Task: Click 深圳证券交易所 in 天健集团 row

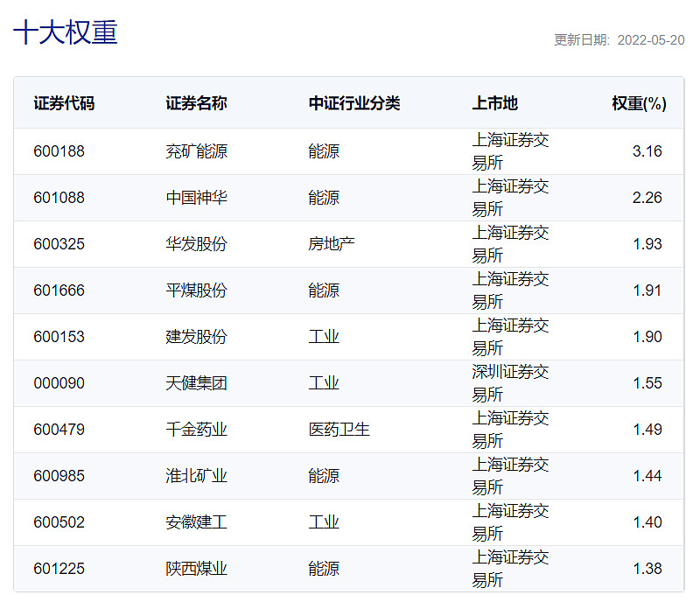Action: click(510, 383)
